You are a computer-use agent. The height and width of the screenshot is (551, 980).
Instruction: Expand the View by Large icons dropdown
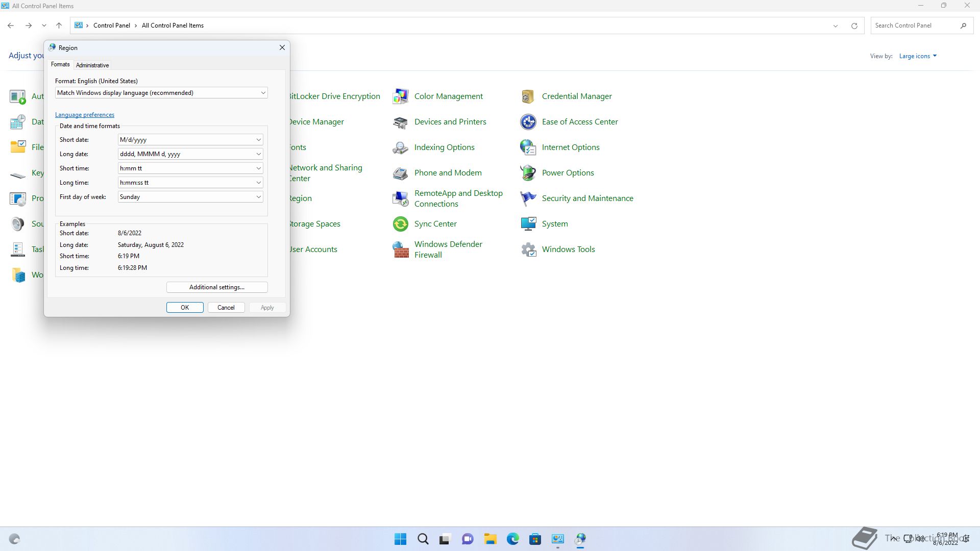(x=918, y=56)
